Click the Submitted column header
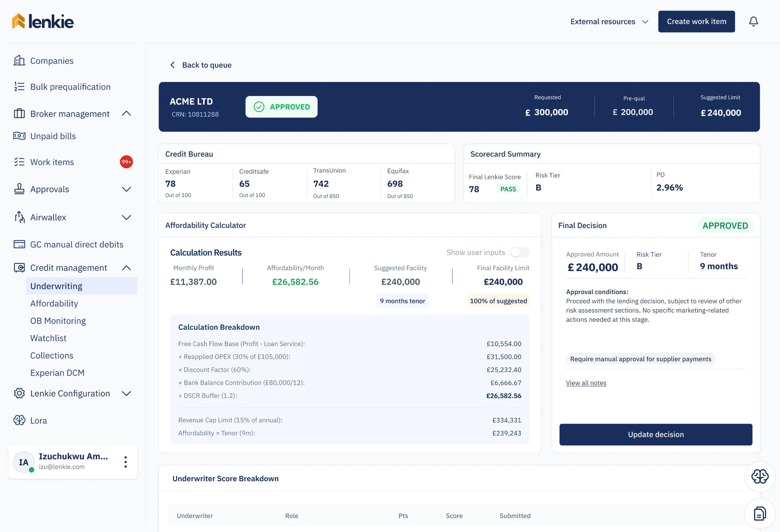Image resolution: width=780 pixels, height=532 pixels. [515, 516]
